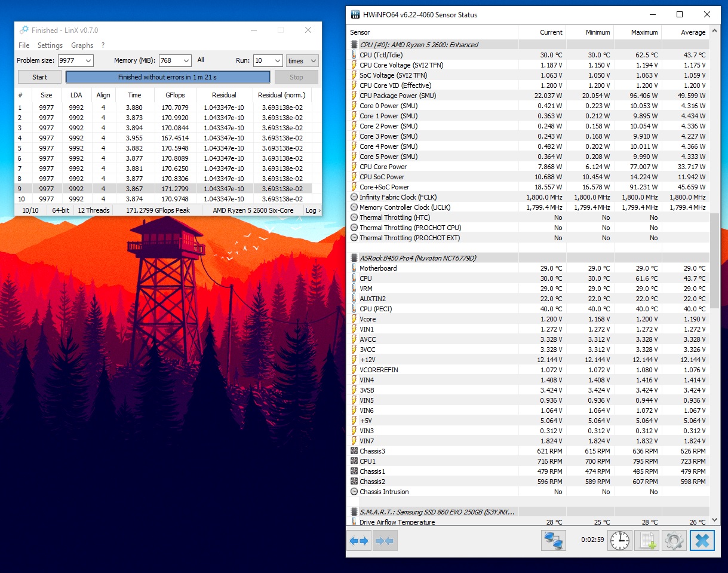Click the Samsung SSD 860 EVO S.M.A.R.T. group icon
The width and height of the screenshot is (728, 573).
354,512
